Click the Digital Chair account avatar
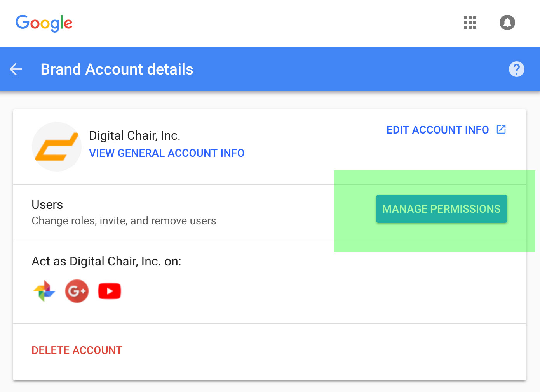The width and height of the screenshot is (540, 392). click(57, 147)
